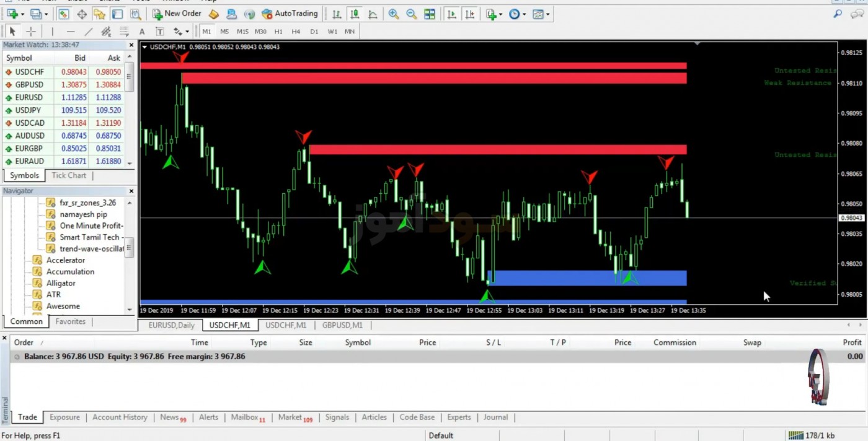Click the search magnifier icon
Screen dimensions: 868x441
pos(838,14)
